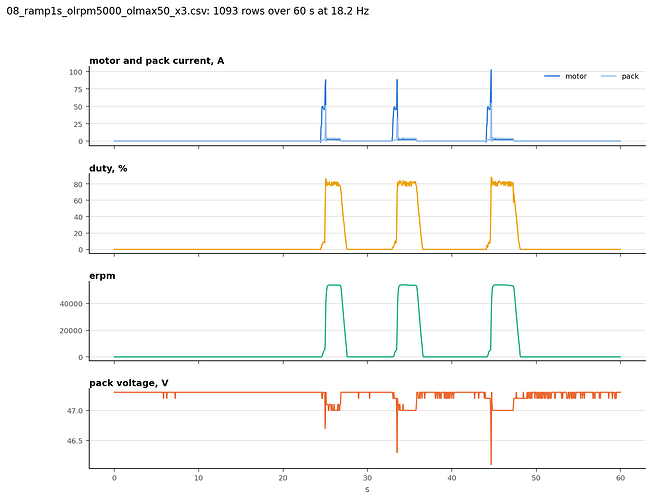This screenshot has width=651, height=500.
Task: Click the light blue pack legend line swatch
Action: (x=609, y=76)
